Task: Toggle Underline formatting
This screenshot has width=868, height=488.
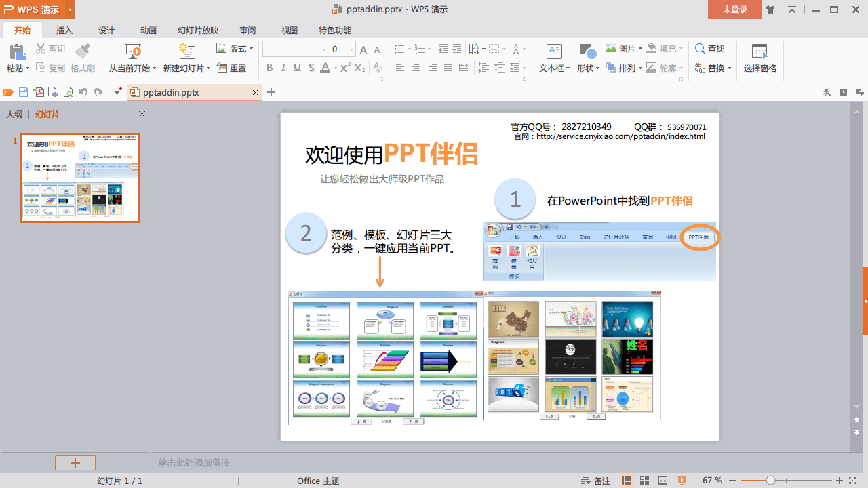Action: click(x=298, y=68)
